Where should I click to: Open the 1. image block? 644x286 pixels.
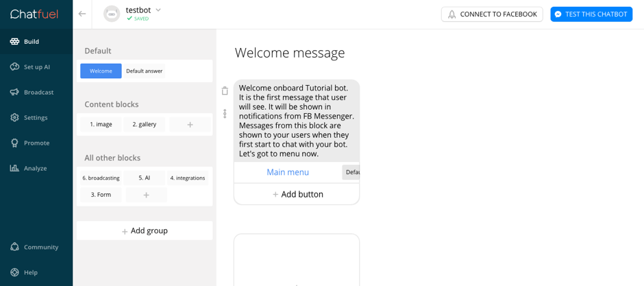point(101,125)
